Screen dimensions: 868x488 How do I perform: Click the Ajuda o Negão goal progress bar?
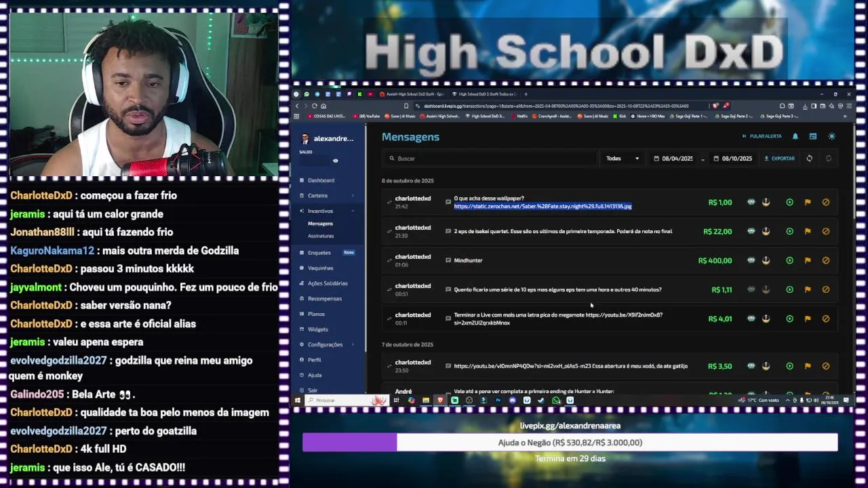pos(570,443)
